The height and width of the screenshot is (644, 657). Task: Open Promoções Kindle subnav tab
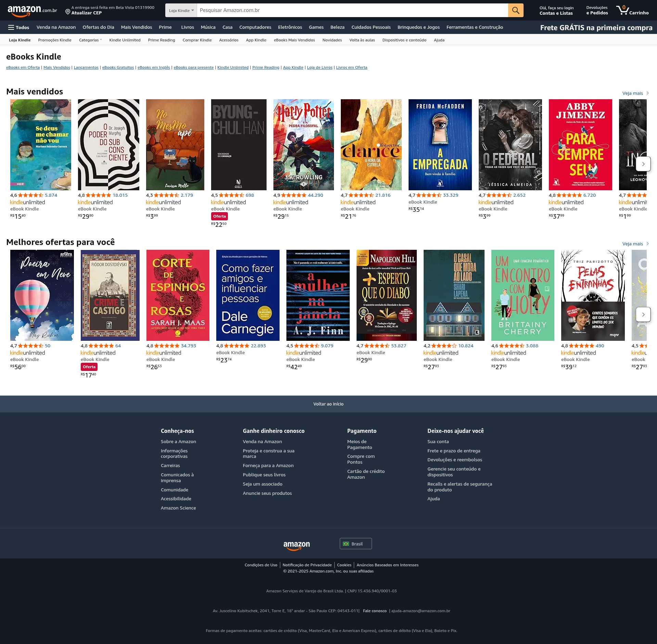[55, 40]
